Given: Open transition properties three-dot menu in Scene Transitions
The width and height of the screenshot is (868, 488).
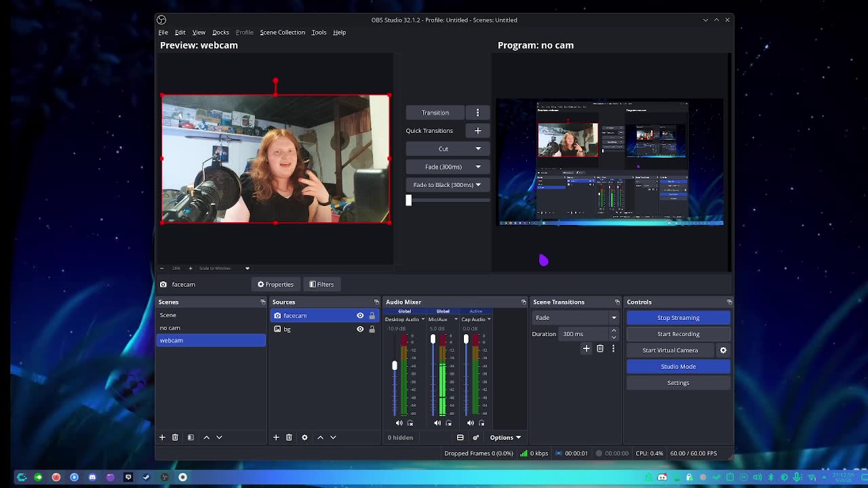Looking at the screenshot, I should tap(613, 348).
